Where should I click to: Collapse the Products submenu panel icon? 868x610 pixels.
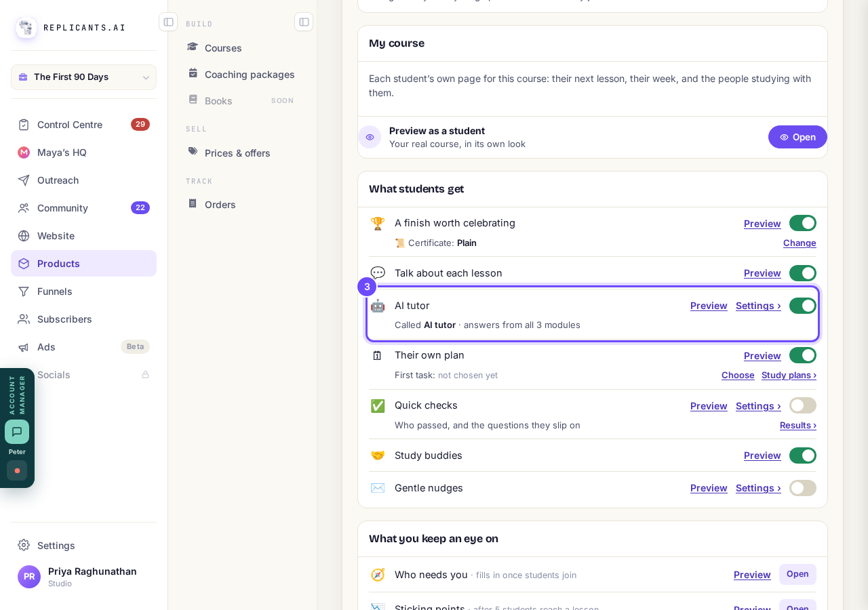click(304, 22)
